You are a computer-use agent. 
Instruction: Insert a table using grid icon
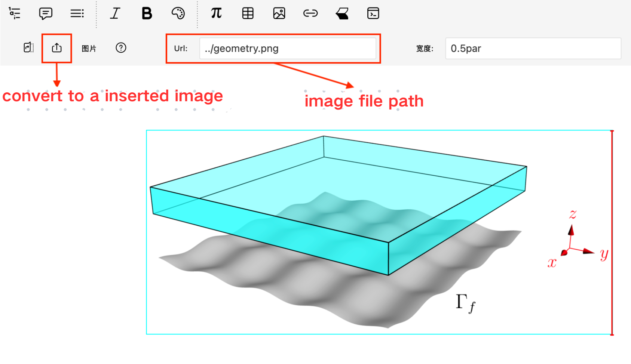coord(248,13)
